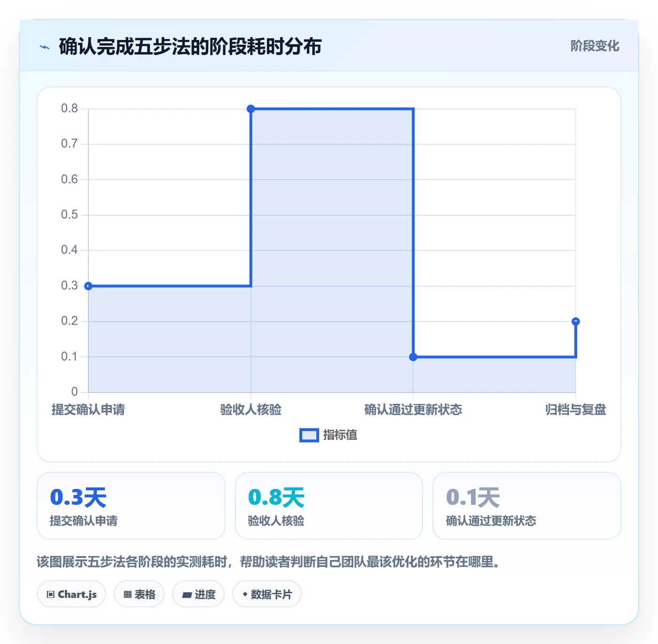Select the 阶段变化 label in header
This screenshot has width=658, height=644.
tap(595, 46)
